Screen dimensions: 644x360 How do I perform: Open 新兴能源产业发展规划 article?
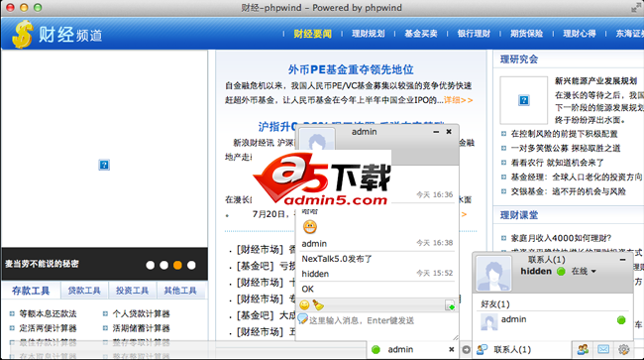click(595, 81)
